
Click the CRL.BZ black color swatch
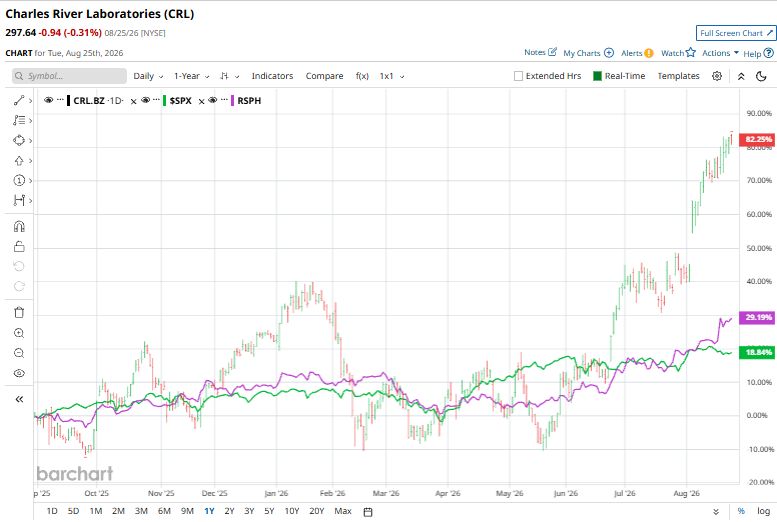(x=68, y=101)
